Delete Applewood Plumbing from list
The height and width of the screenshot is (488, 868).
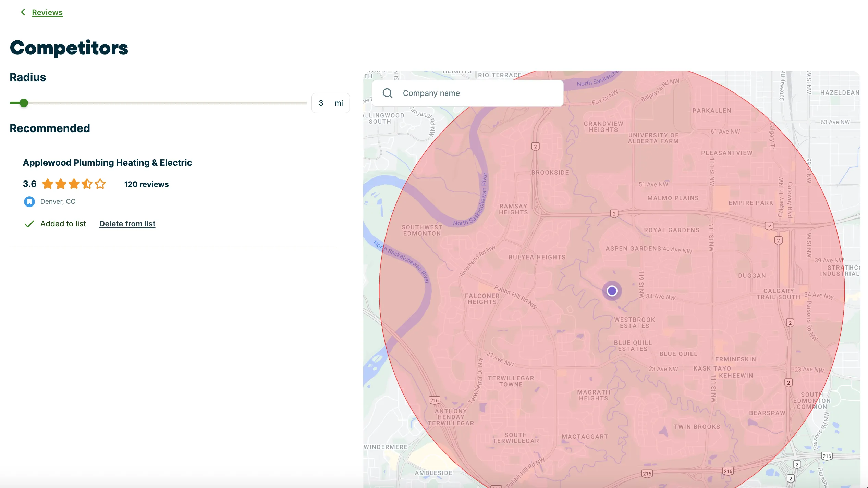pyautogui.click(x=127, y=224)
